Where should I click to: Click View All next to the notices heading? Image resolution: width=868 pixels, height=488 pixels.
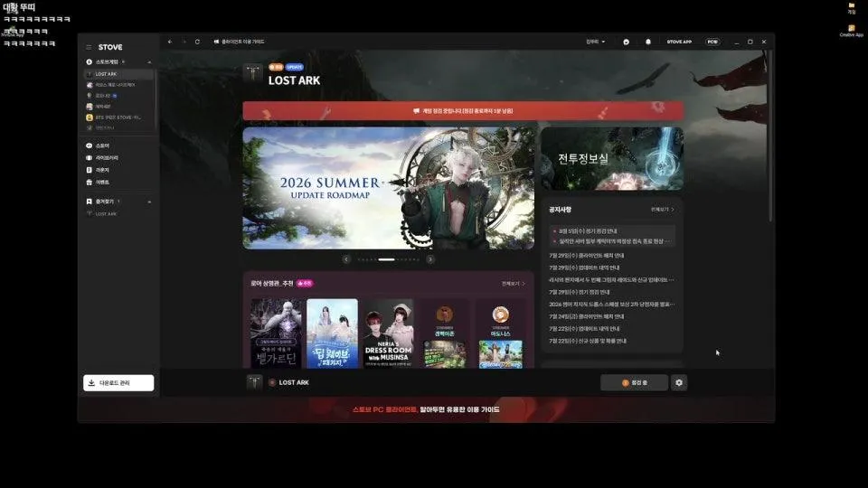[663, 210]
